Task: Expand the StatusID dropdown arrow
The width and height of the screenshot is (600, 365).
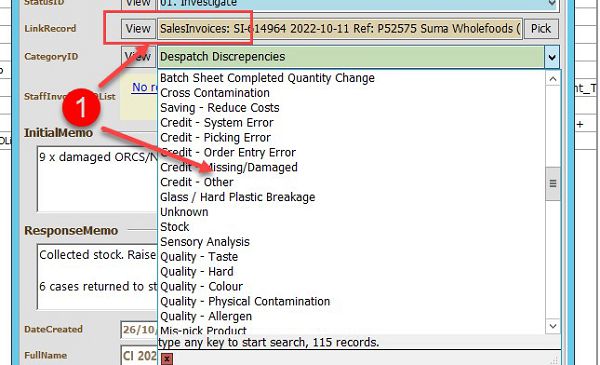Action: coord(552,3)
